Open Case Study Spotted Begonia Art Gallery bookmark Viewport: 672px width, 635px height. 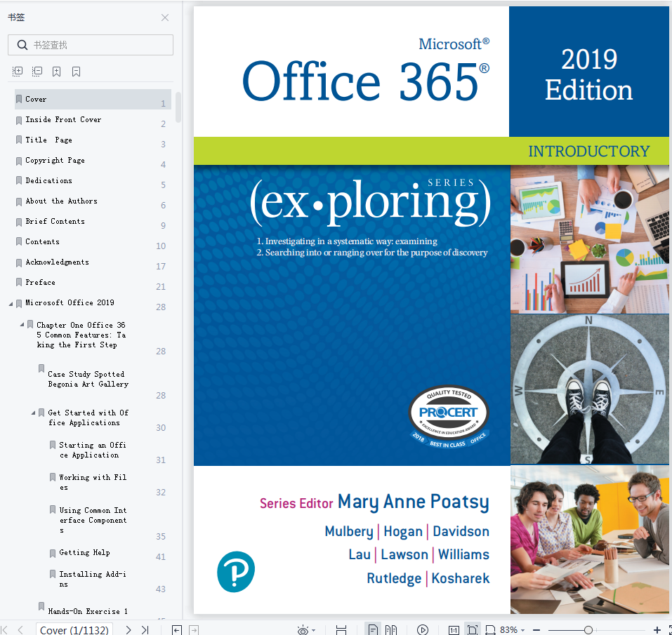click(88, 379)
